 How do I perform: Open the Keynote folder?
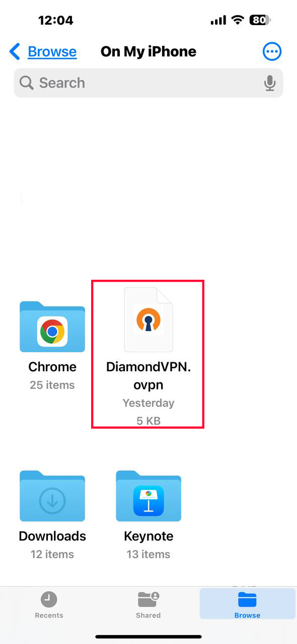[x=148, y=496]
